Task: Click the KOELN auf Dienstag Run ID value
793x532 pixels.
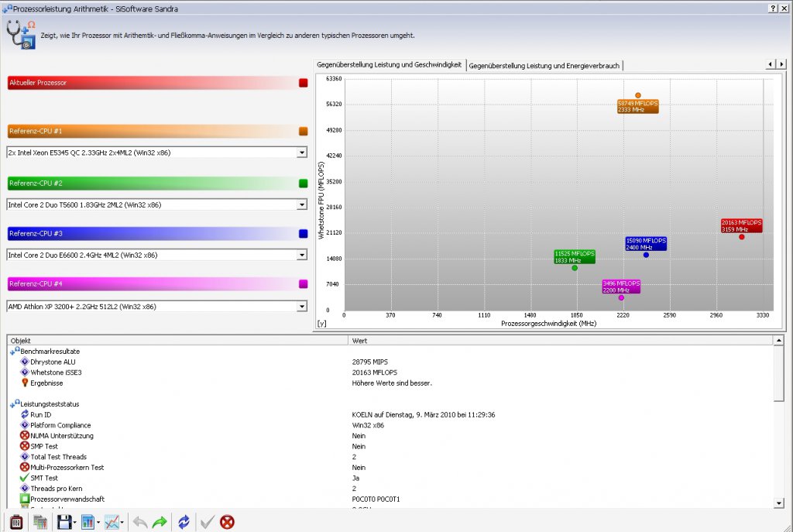Action: pyautogui.click(x=424, y=414)
